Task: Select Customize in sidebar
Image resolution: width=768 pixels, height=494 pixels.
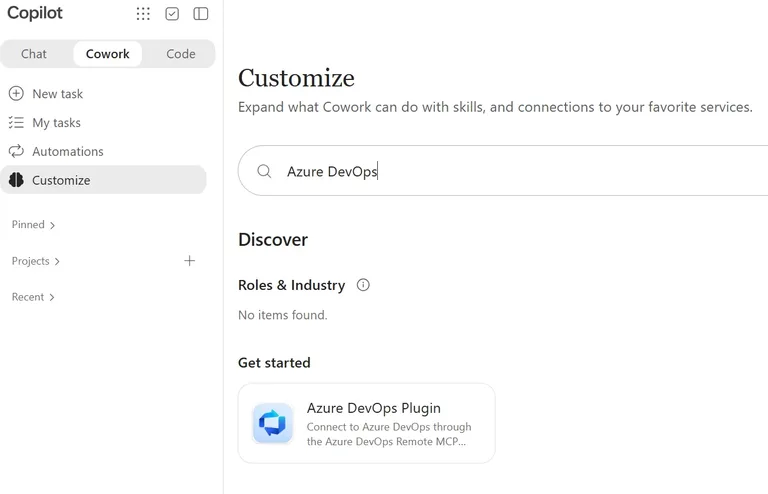Action: (103, 180)
